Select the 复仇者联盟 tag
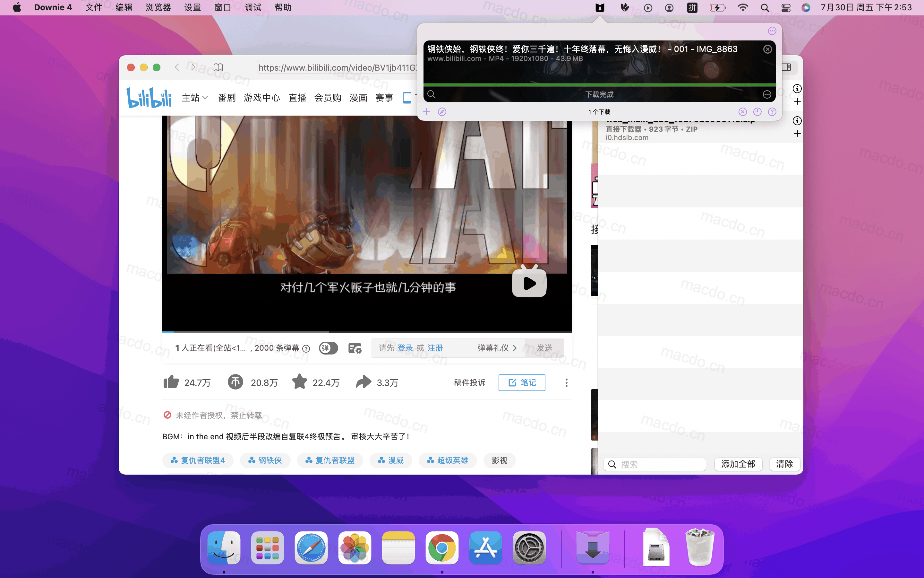 point(330,460)
